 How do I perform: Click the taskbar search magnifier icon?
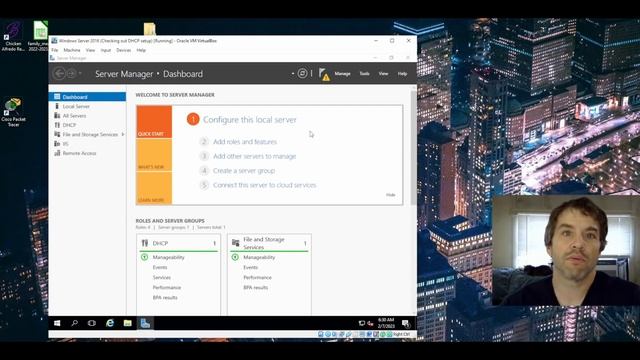coord(74,323)
